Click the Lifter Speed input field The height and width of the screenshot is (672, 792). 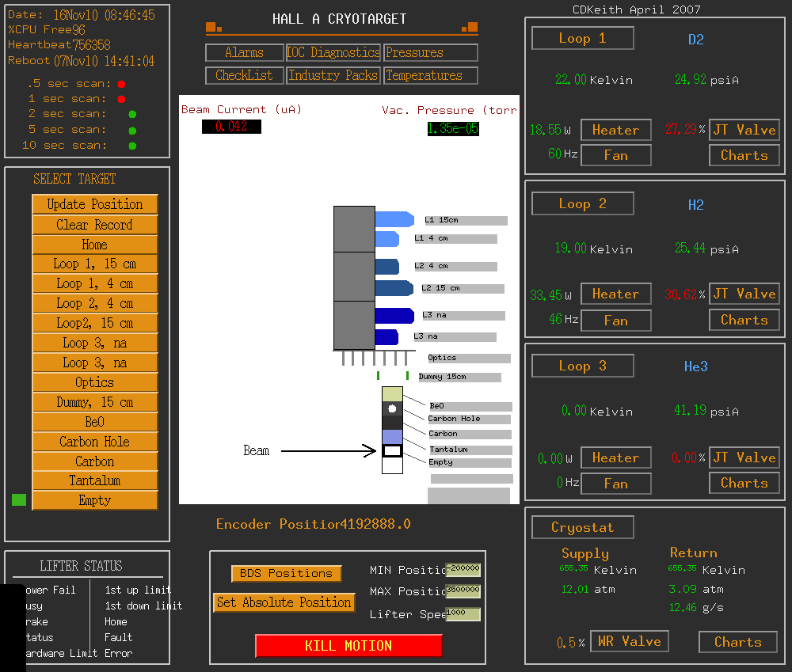(463, 614)
